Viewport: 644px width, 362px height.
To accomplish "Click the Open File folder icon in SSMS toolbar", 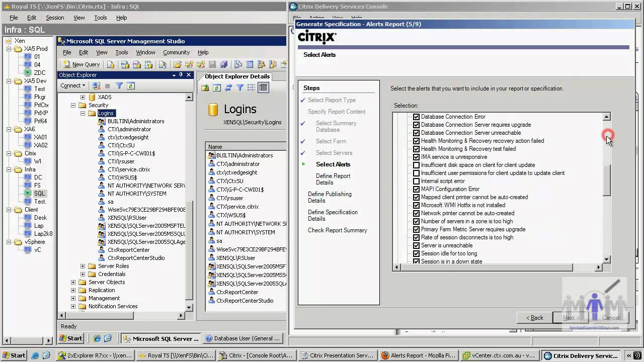I will [x=177, y=64].
